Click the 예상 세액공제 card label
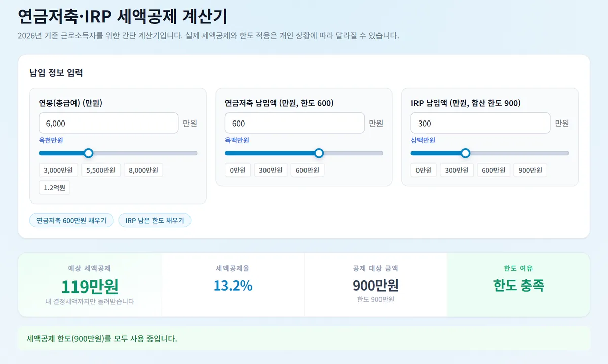 [90, 268]
